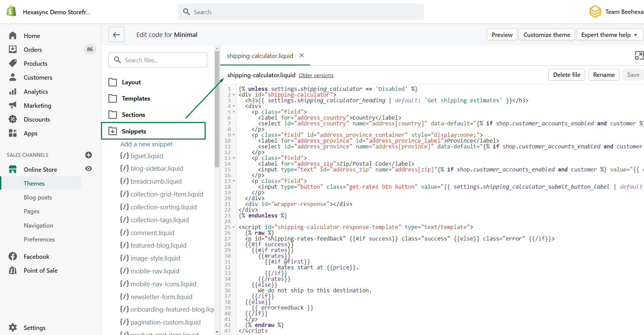Open the Point of Sale bag icon
The image size is (644, 335).
coord(13,270)
